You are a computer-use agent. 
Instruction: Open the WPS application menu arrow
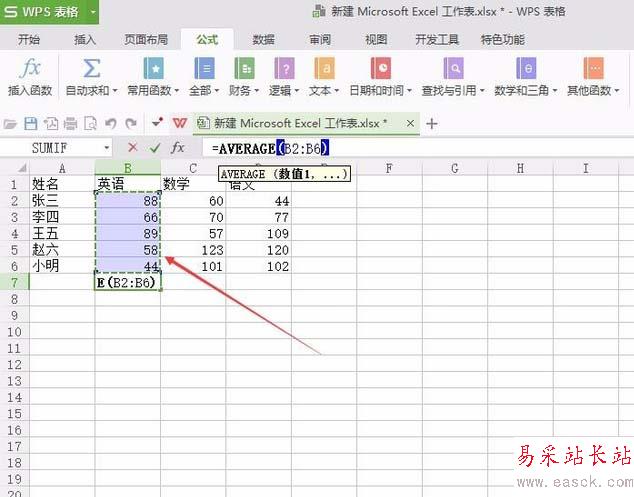coord(93,12)
